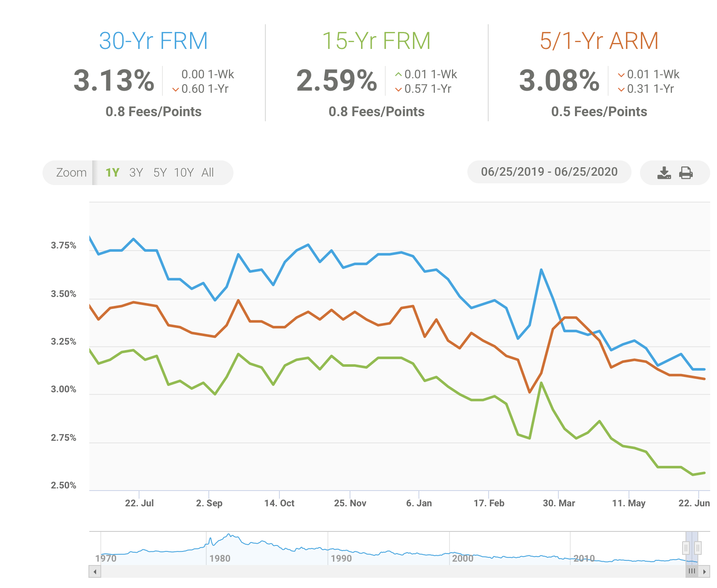Open calendar for end date 06/25/2020
Viewport: 717px width, 588px height.
tap(585, 172)
